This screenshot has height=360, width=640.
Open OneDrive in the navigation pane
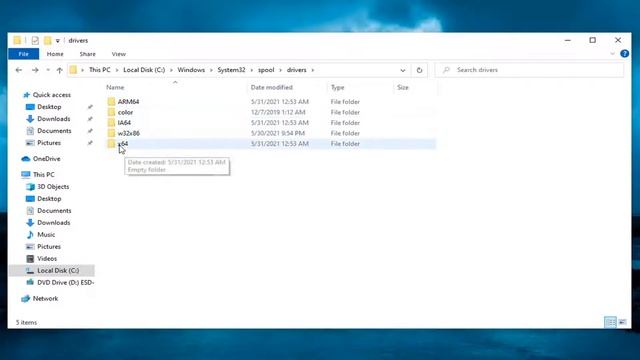47,159
